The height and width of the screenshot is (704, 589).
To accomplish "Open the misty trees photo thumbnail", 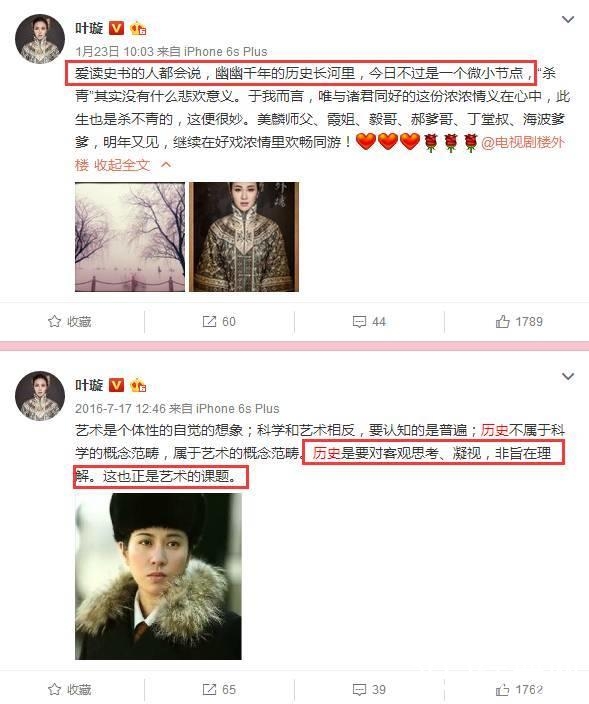I will pos(130,237).
